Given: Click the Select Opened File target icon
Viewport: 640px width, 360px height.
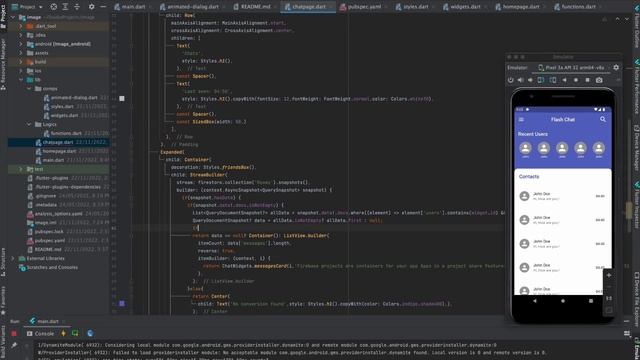Looking at the screenshot, I should pyautogui.click(x=53, y=7).
